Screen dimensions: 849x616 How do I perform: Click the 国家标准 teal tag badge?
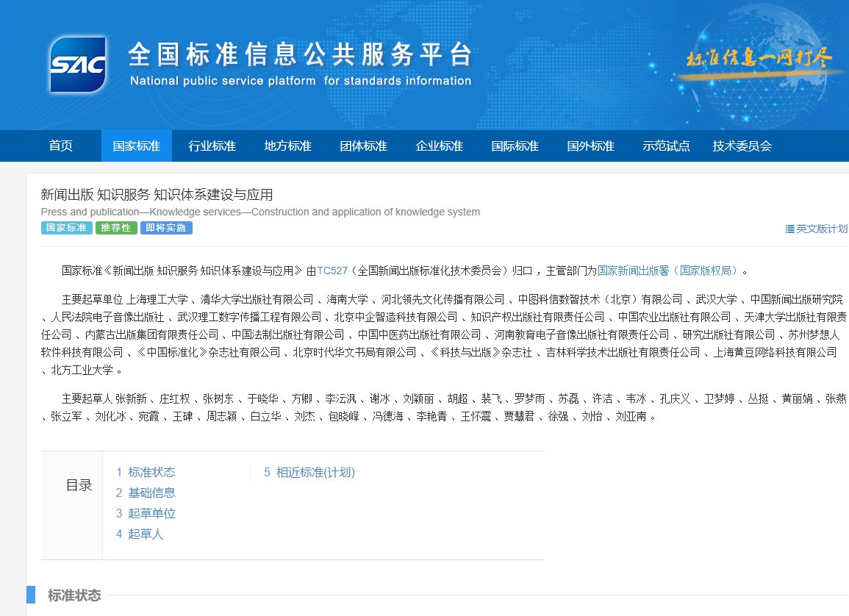(67, 228)
